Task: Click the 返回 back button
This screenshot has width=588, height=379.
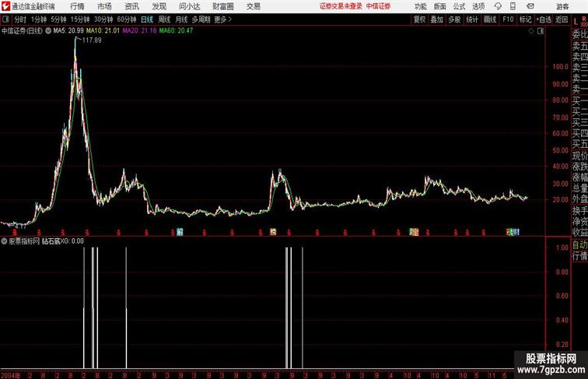Action: coord(562,19)
